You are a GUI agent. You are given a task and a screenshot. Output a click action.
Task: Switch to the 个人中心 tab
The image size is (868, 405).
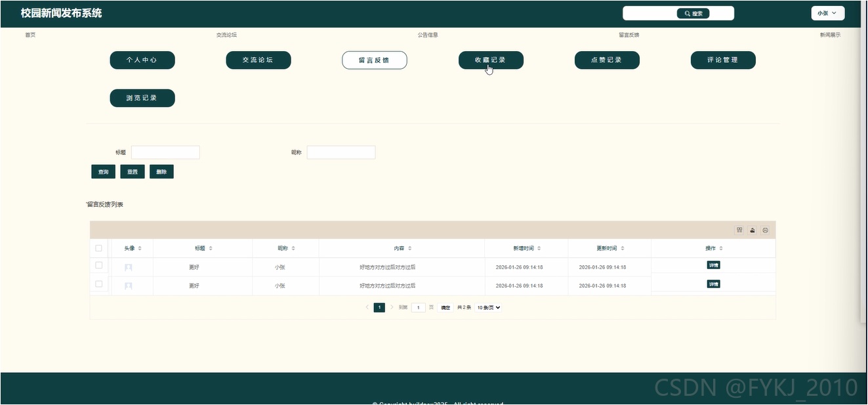(142, 60)
